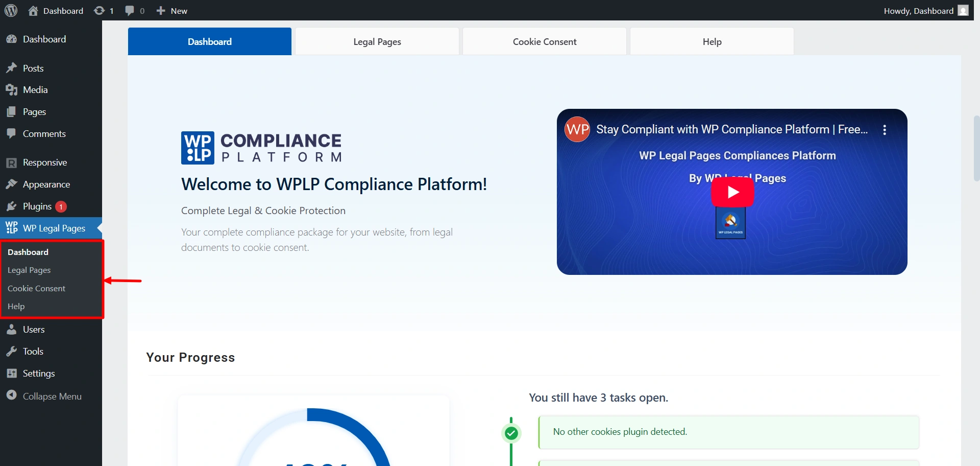This screenshot has width=980, height=466.
Task: Click the WP Legal Pages video thumbnail logo
Action: 730,223
